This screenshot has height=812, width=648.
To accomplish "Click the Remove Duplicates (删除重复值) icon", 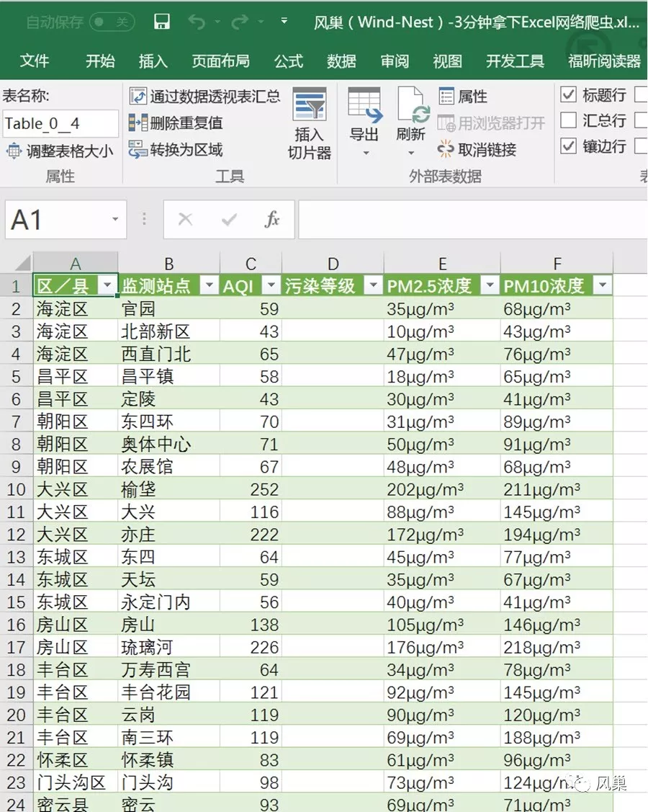I will pos(138,122).
